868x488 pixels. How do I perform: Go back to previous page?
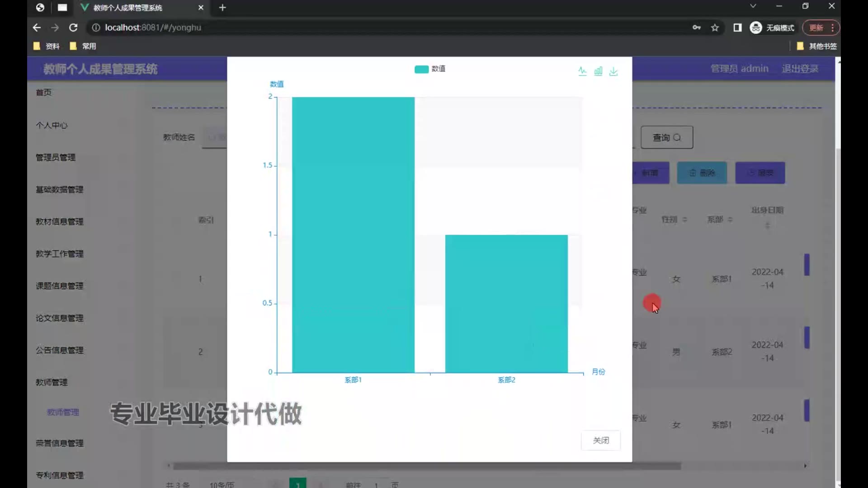point(37,28)
